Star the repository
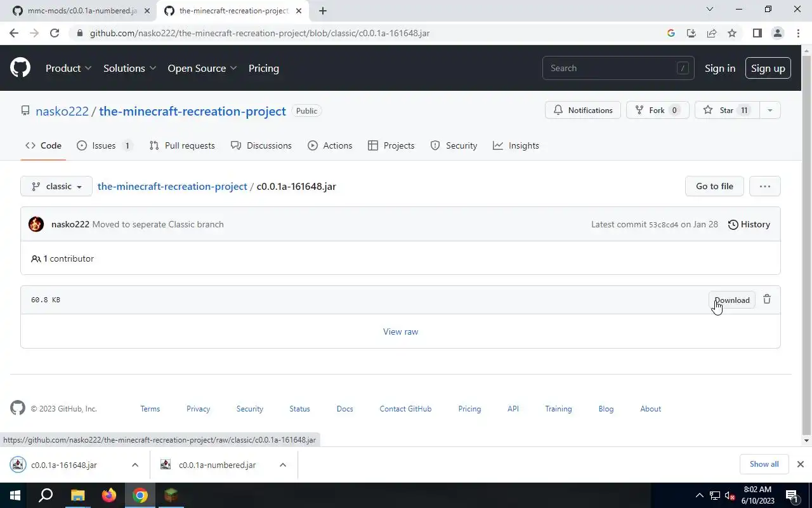 click(x=727, y=110)
